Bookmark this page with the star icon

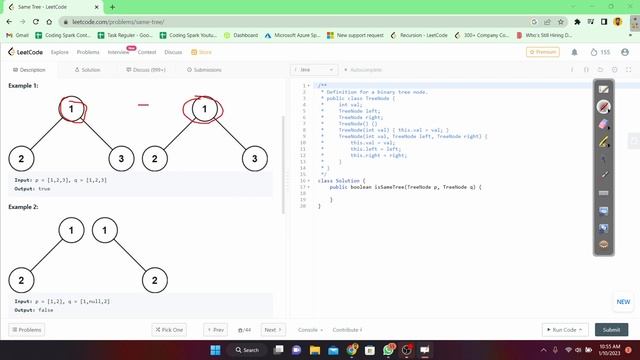point(561,22)
